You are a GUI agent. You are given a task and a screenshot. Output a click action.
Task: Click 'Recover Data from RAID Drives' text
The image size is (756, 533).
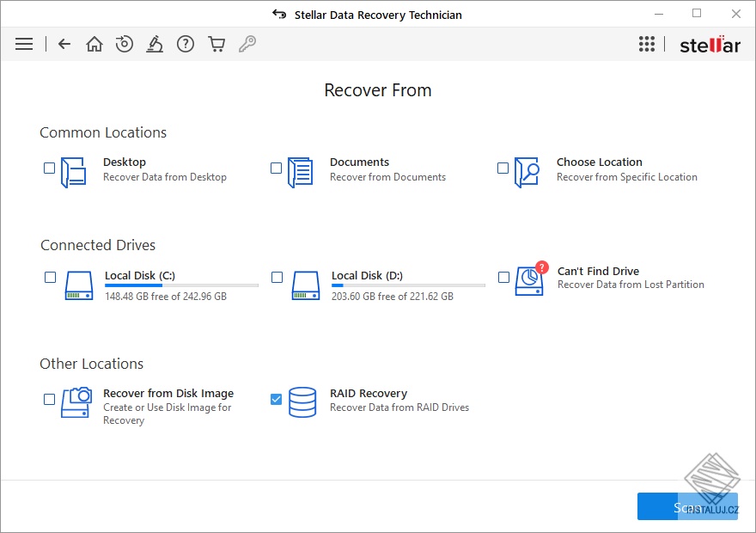(x=399, y=407)
